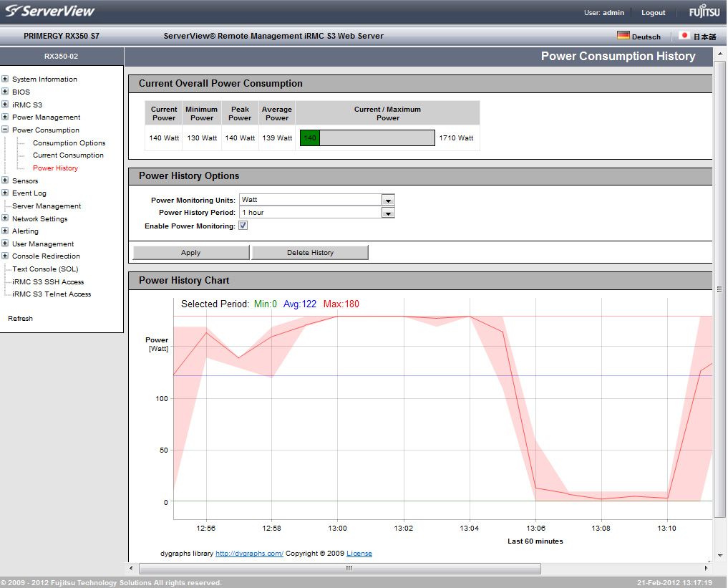This screenshot has height=588, width=728.
Task: Click the horizontal scrollbar left arrow
Action: 131,568
